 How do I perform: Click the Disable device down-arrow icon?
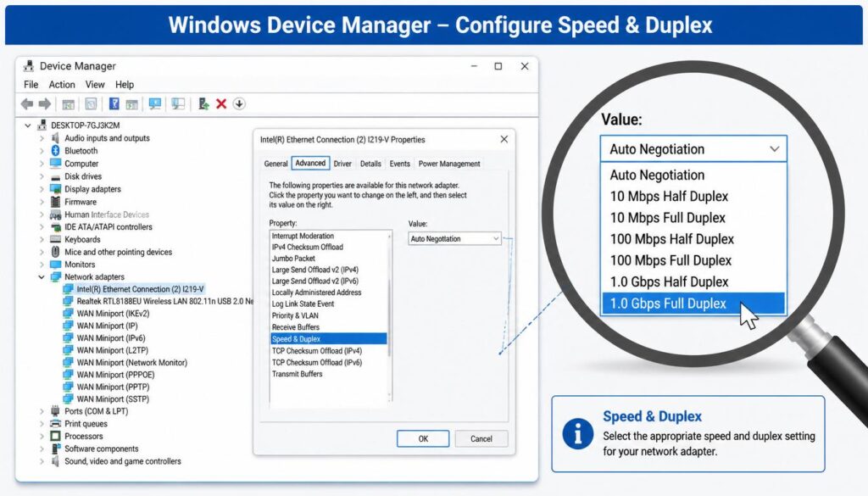[239, 103]
